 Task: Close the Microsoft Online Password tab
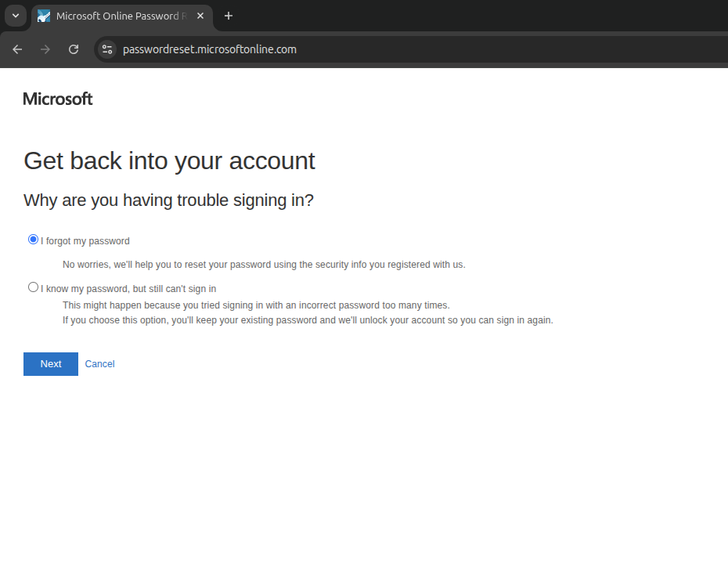[x=200, y=16]
